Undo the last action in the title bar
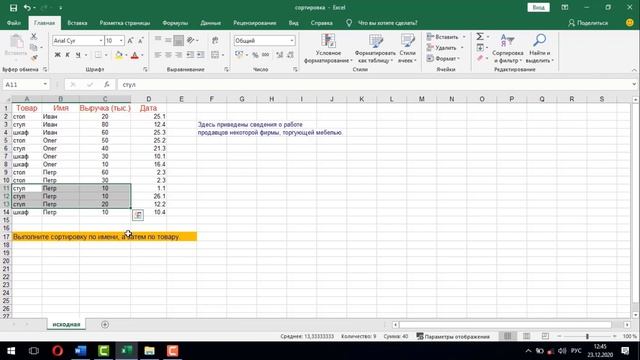The width and height of the screenshot is (640, 360). pos(27,8)
